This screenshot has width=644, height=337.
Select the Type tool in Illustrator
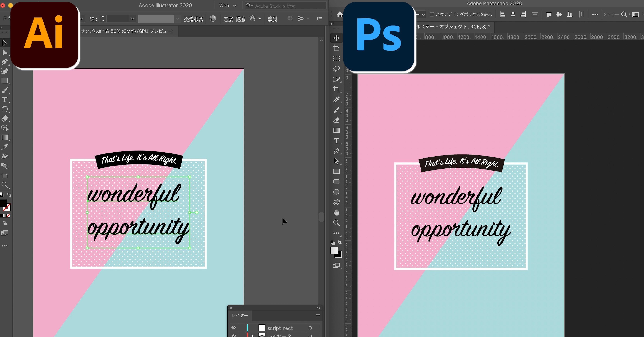click(5, 100)
